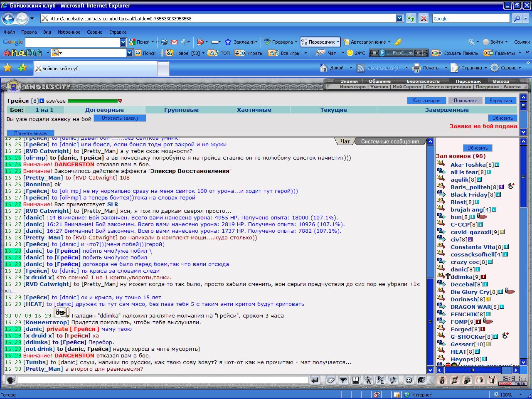The height and width of the screenshot is (399, 532).
Task: Click the Отозвать заявку button
Action: [120, 118]
